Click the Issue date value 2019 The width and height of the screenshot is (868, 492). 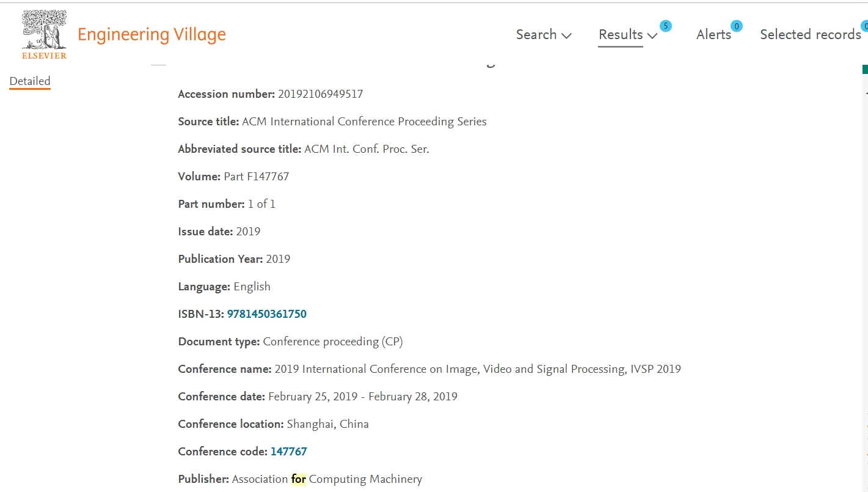[x=248, y=232]
